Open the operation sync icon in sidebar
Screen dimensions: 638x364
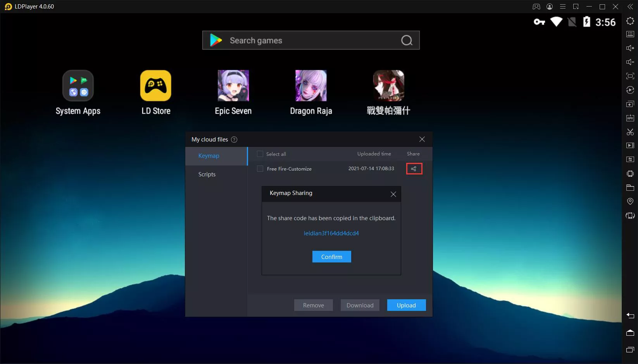coord(630,159)
